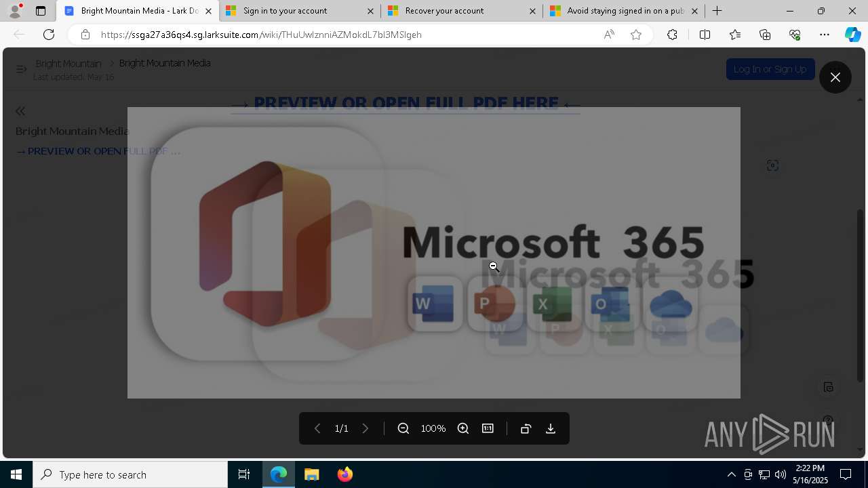Click Log In or Sign Up button
Viewport: 868px width, 488px height.
[x=770, y=69]
